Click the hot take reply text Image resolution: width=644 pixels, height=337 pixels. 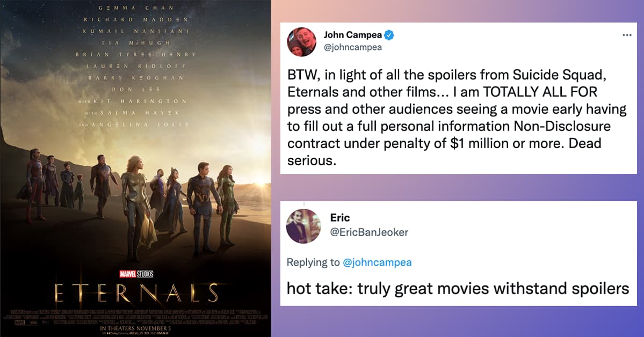point(458,288)
